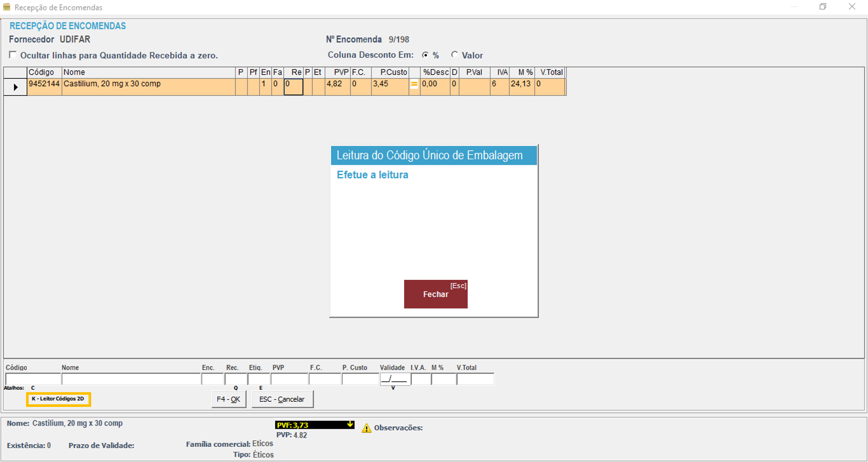Click the ESC - Cancelar button
Image resolution: width=868 pixels, height=462 pixels.
click(x=282, y=399)
